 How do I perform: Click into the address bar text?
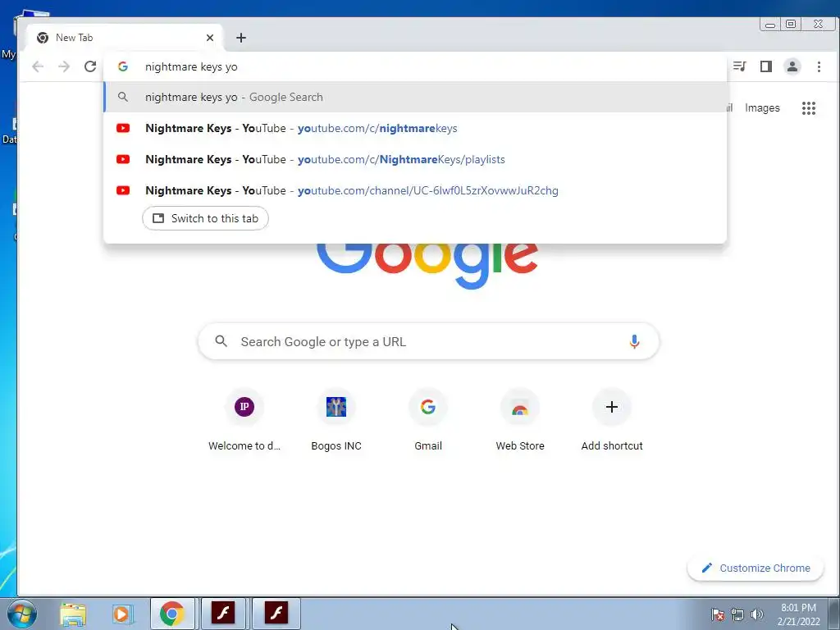point(191,67)
